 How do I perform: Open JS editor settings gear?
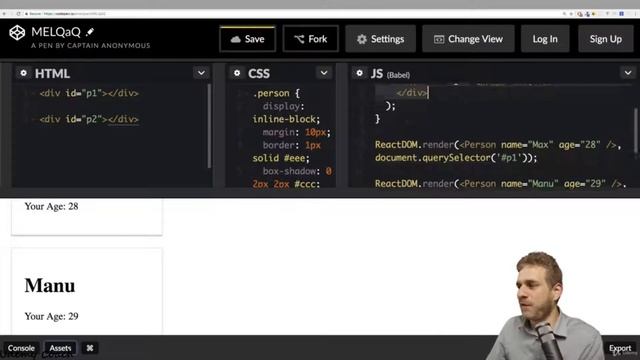pos(359,73)
